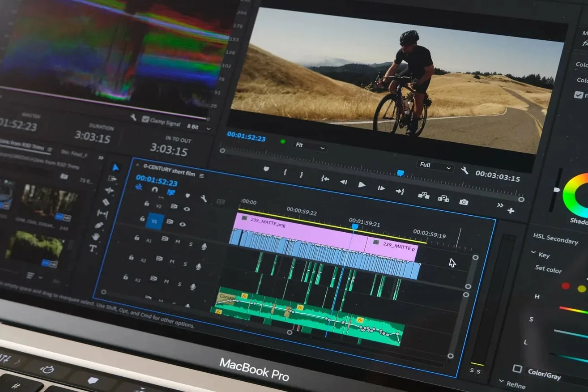The width and height of the screenshot is (588, 392).
Task: Select the Hand tool
Action: point(96,236)
